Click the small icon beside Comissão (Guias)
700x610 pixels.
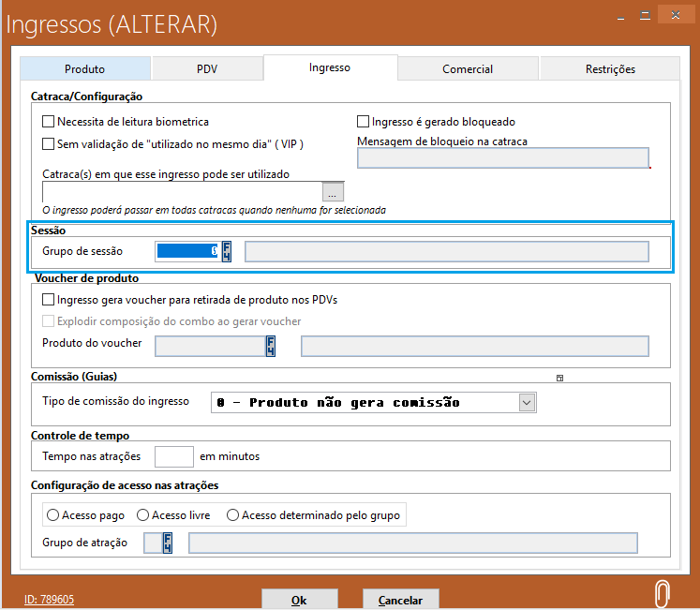[559, 378]
